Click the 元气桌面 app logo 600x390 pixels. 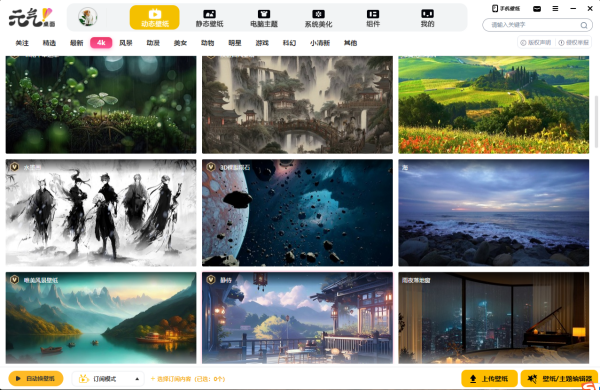pos(32,18)
